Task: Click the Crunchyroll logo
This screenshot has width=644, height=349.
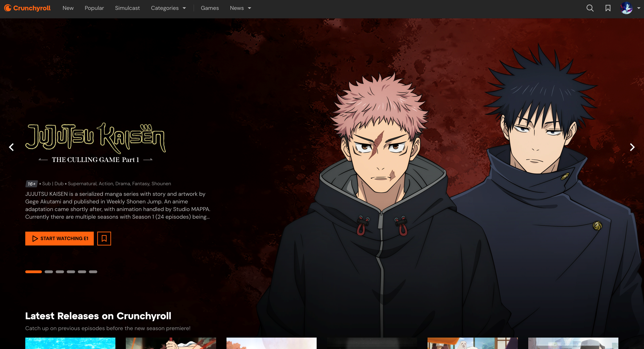Action: (x=28, y=8)
